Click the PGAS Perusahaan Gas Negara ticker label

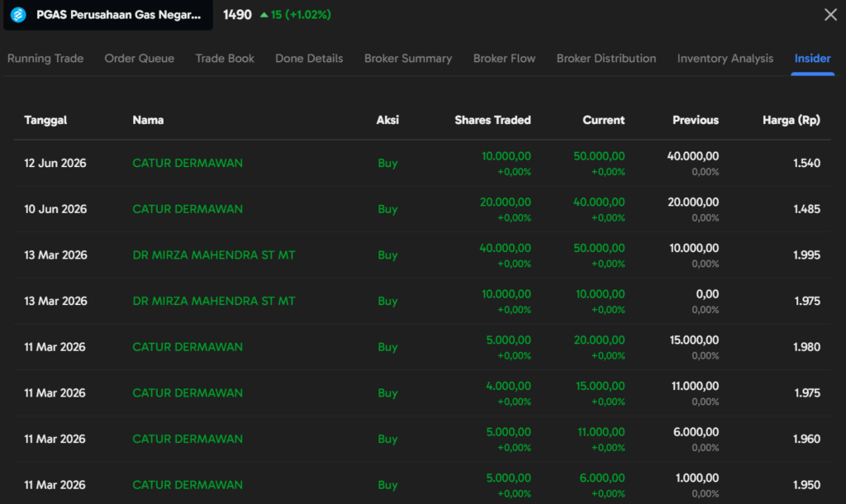pyautogui.click(x=119, y=15)
